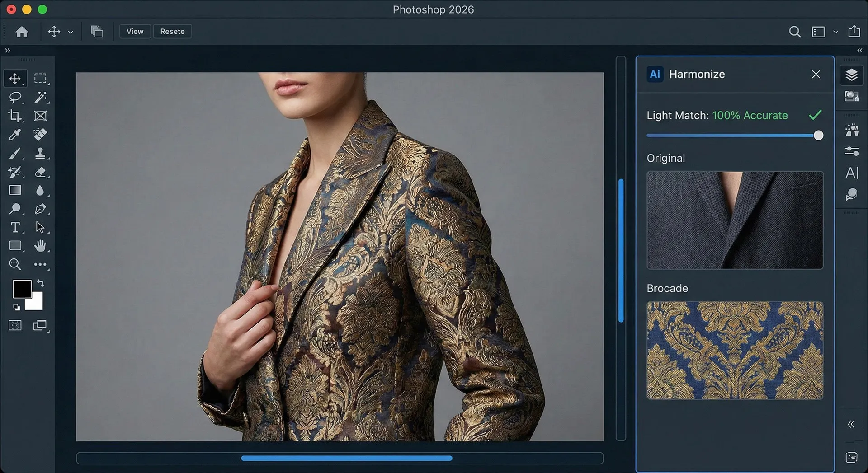Toggle the rectangular marquee selection mode
This screenshot has width=868, height=473.
tap(41, 78)
